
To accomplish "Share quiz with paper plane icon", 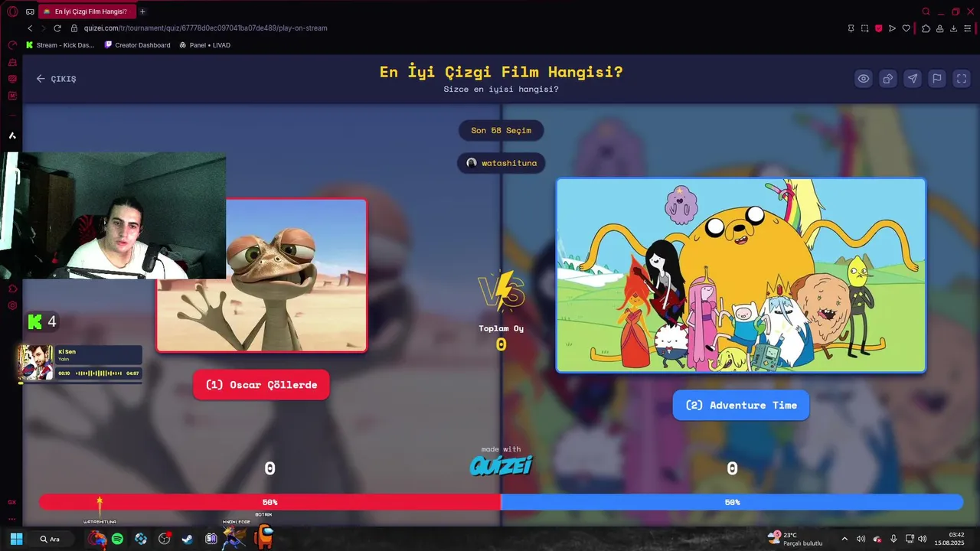I will [x=912, y=79].
